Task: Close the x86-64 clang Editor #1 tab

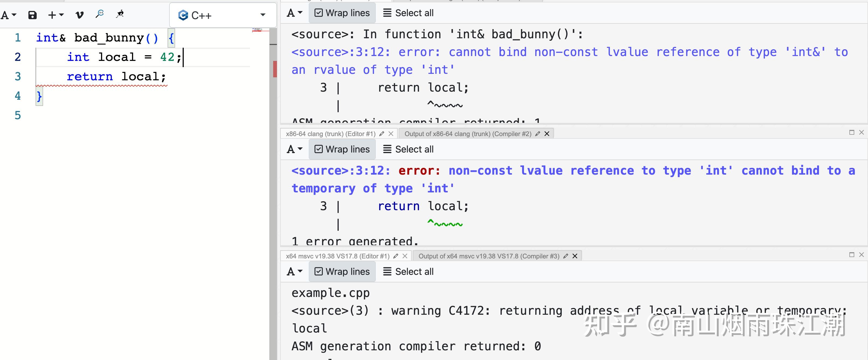Action: click(391, 134)
